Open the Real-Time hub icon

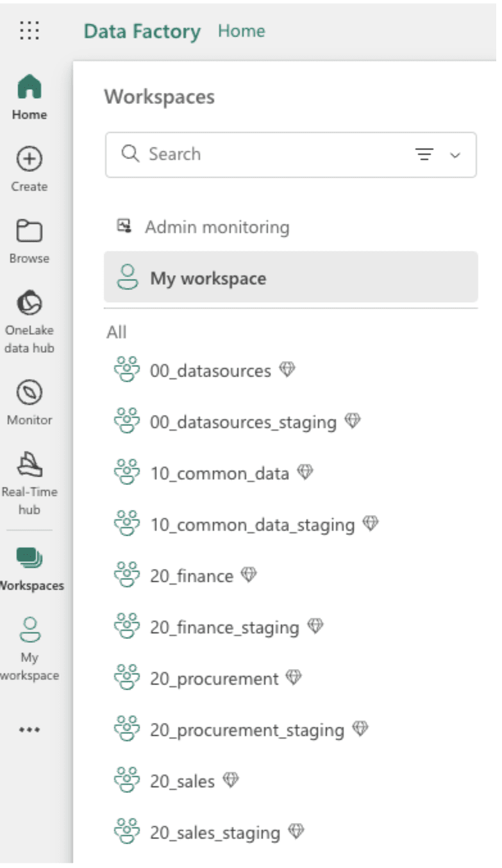[x=29, y=464]
